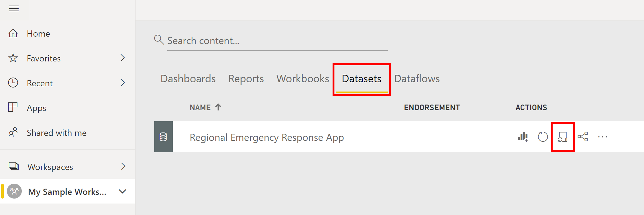Click the NAME column header
644x215 pixels.
point(200,107)
